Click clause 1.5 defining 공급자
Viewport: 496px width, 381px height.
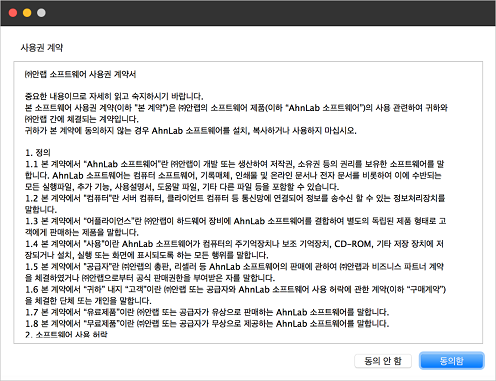(235, 272)
